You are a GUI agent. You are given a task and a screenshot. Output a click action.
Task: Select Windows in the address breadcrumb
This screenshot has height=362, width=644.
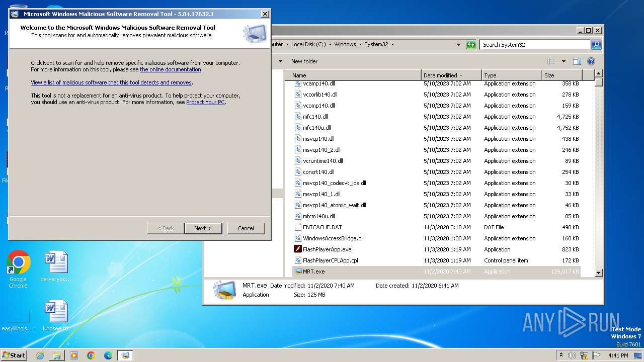click(345, 44)
